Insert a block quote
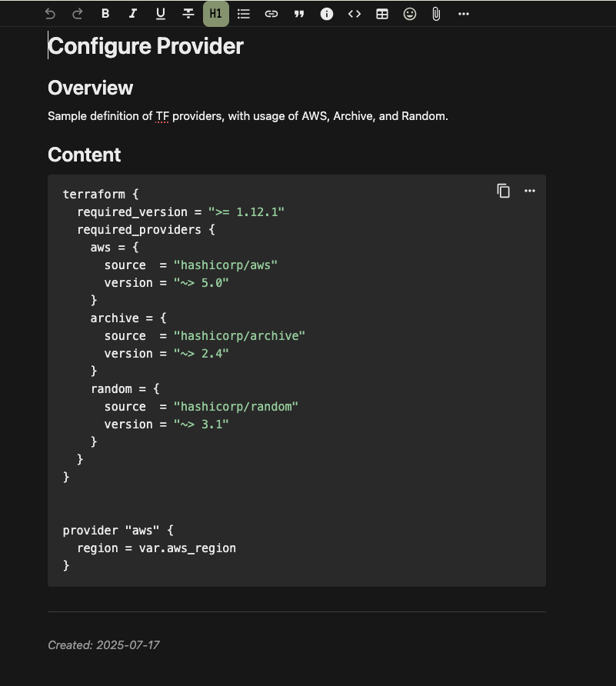 pos(299,14)
